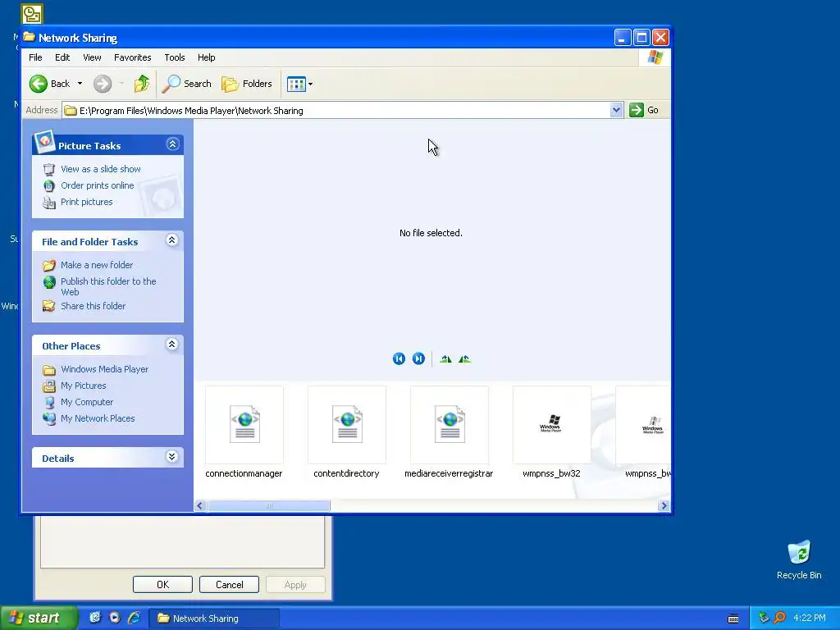Screen dimensions: 840x630
Task: Open the Favorites menu
Action: click(x=132, y=57)
